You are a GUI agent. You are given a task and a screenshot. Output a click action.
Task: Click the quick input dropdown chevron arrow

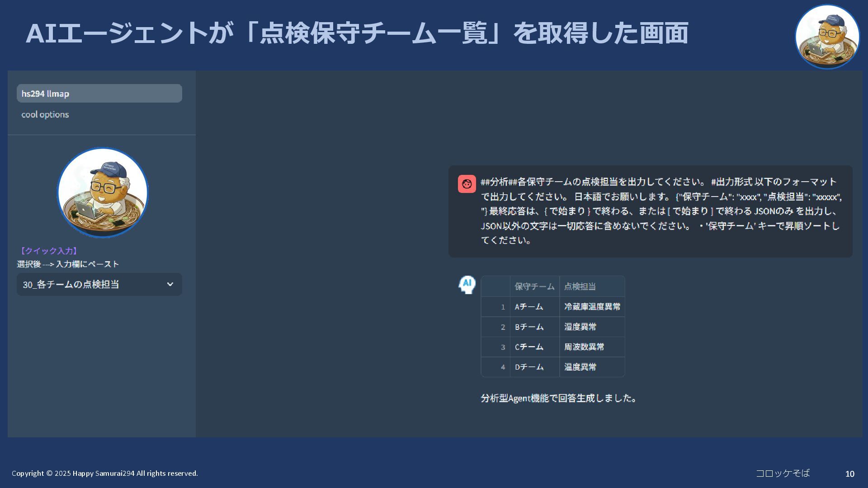click(170, 285)
